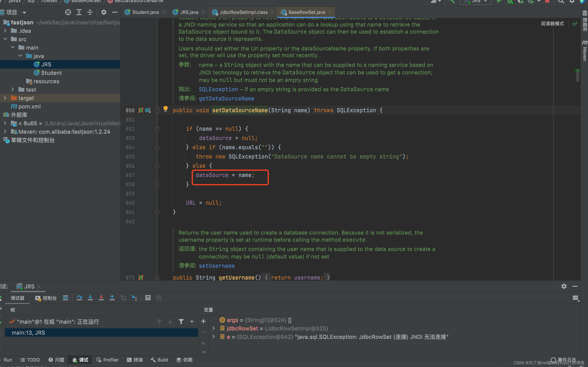
Task: Add new watch with plus icon
Action: point(203,321)
